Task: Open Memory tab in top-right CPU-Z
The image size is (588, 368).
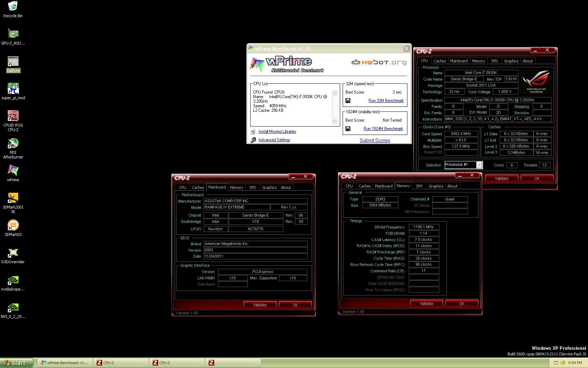Action: [478, 61]
